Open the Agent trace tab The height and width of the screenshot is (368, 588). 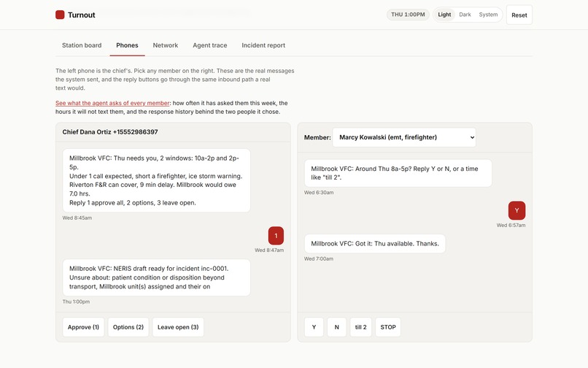coord(210,45)
